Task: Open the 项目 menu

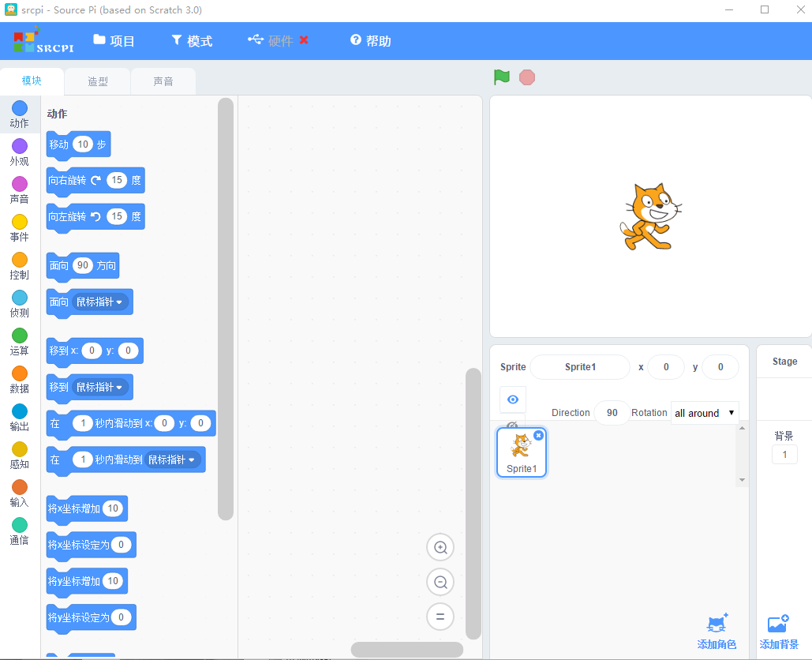Action: click(114, 40)
